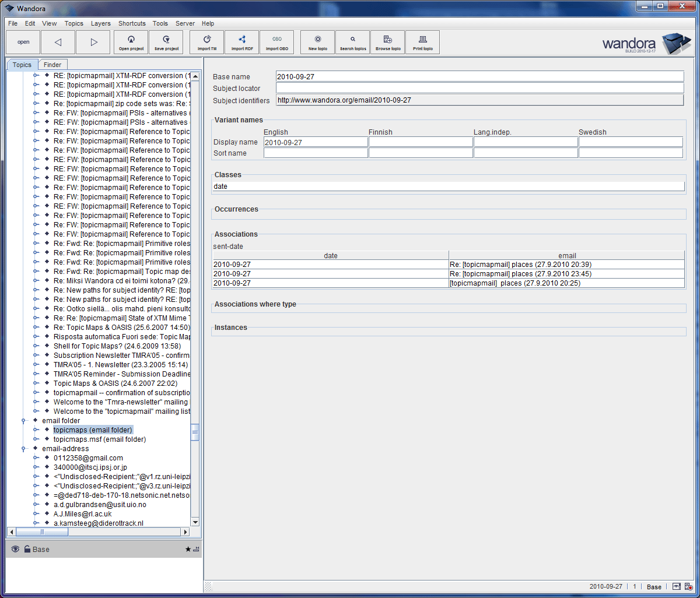Open topic search with the Search topics icon

point(352,42)
